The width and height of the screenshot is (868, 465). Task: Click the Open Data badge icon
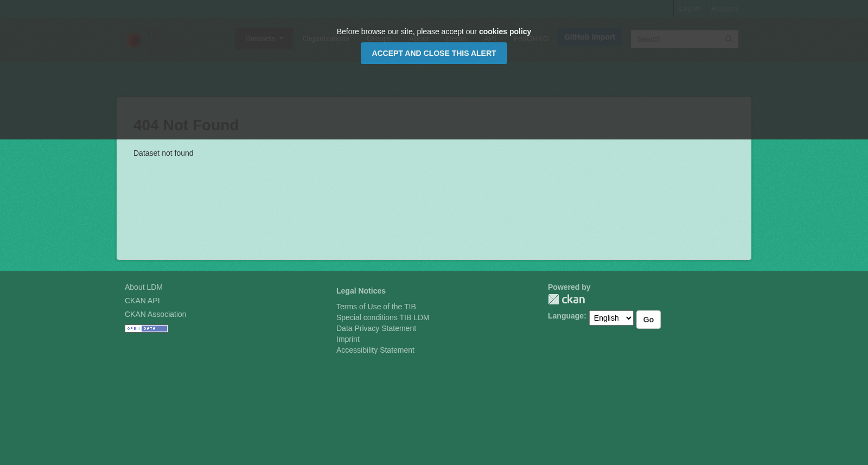(146, 328)
